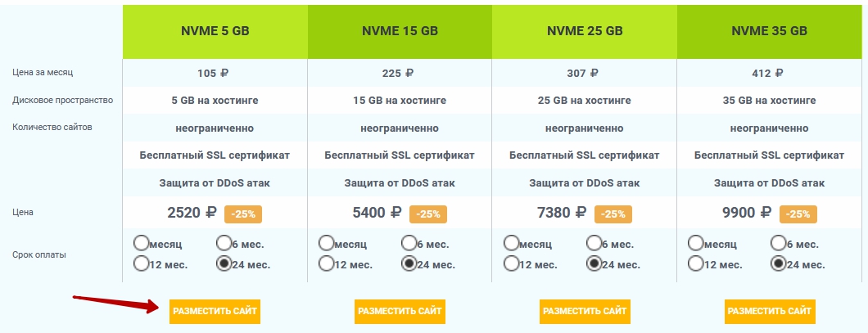Select 12 мес. option under NVME 35 GB
868x333 pixels.
(697, 263)
